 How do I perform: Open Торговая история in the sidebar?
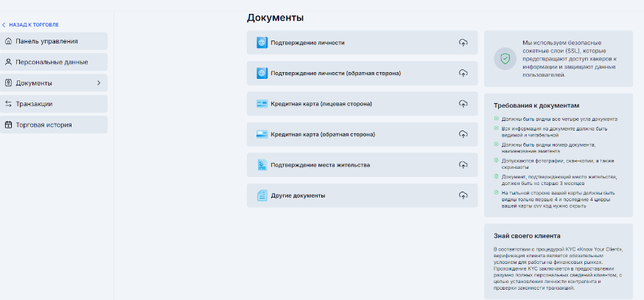(53, 125)
